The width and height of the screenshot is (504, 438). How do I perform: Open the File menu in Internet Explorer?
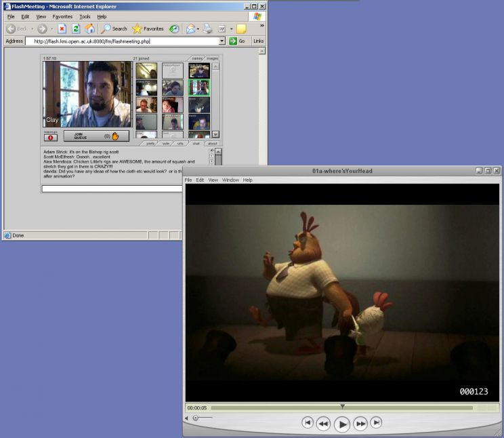(x=11, y=16)
